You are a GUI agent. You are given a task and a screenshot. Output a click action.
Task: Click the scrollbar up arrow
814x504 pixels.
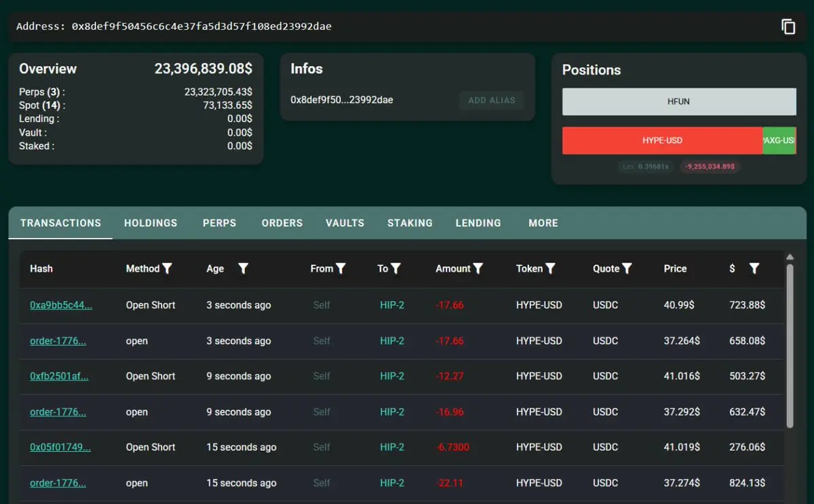click(x=790, y=257)
